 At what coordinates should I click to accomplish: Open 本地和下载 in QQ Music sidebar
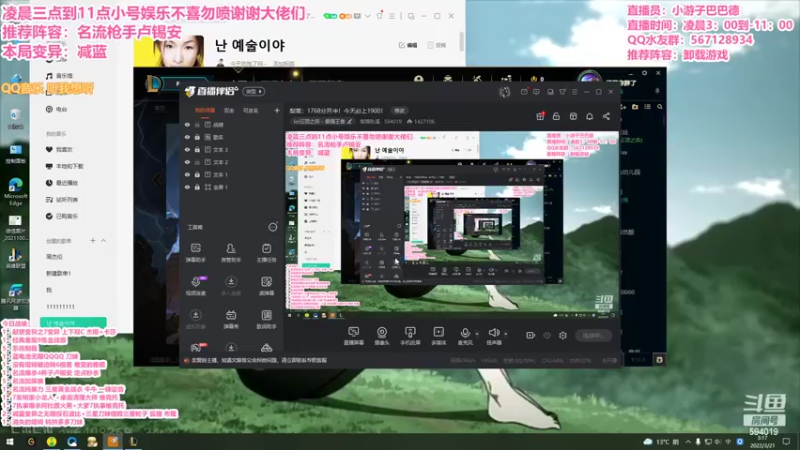pos(64,166)
